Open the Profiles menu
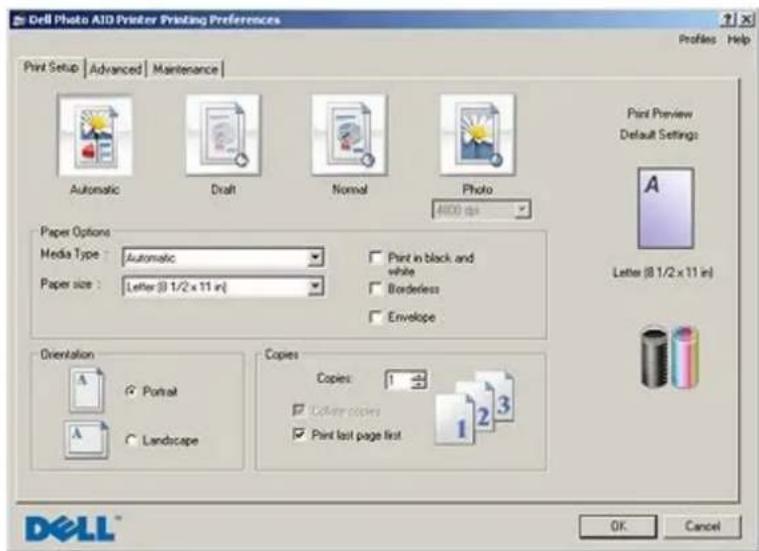The height and width of the screenshot is (551, 759). click(697, 39)
